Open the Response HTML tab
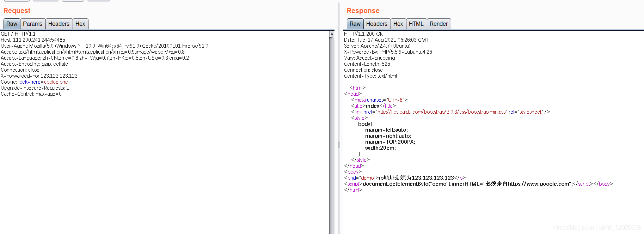644x234 pixels. coord(416,24)
